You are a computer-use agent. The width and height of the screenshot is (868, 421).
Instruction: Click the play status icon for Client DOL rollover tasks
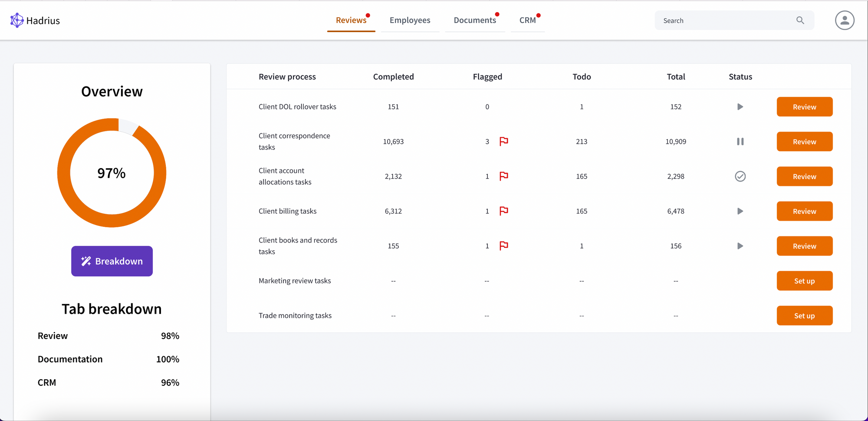(740, 106)
